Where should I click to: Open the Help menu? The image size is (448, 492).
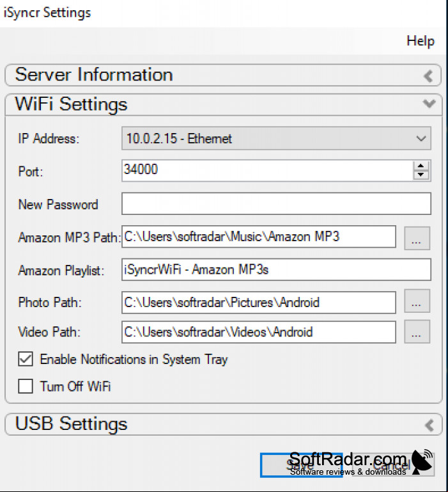421,41
